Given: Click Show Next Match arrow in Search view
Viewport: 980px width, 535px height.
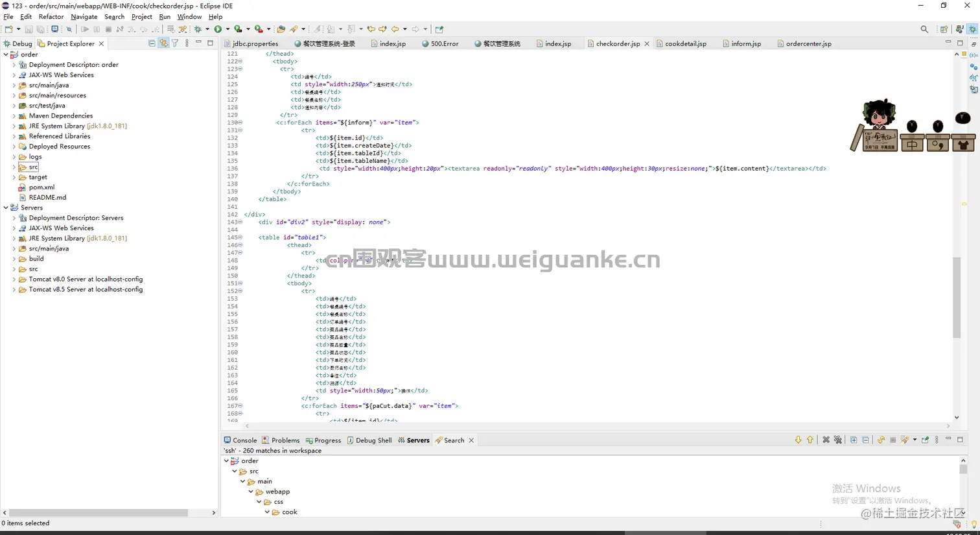Looking at the screenshot, I should [798, 440].
